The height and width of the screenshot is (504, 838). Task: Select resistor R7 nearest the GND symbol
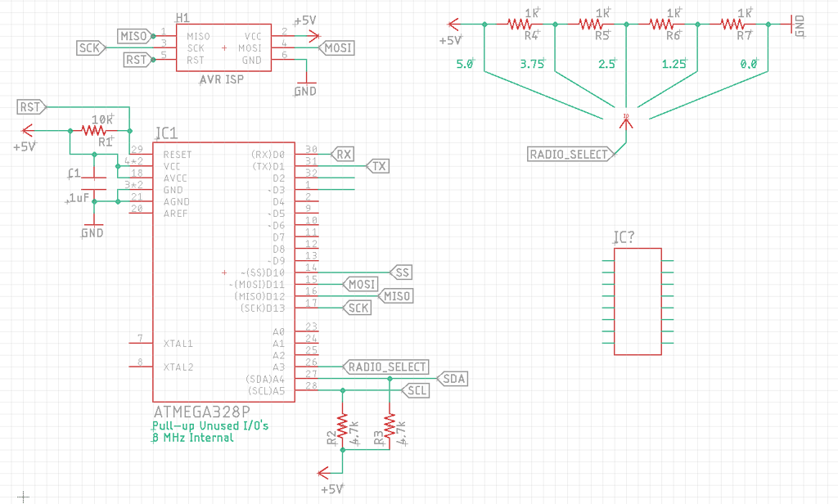[731, 23]
